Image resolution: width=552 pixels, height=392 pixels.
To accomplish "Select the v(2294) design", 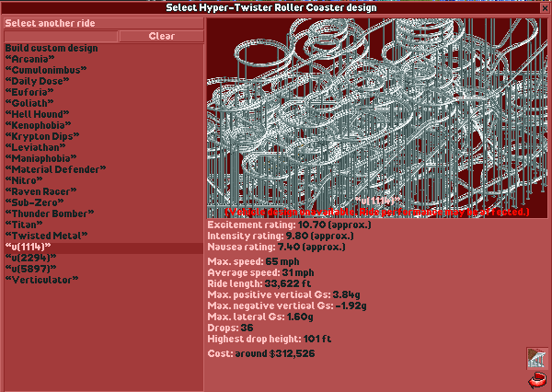I will click(103, 258).
